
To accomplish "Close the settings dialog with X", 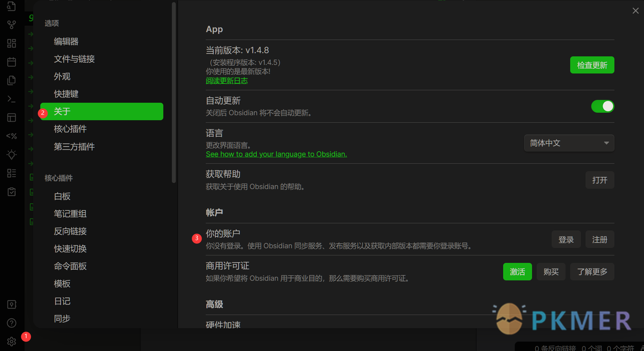I will (x=636, y=11).
